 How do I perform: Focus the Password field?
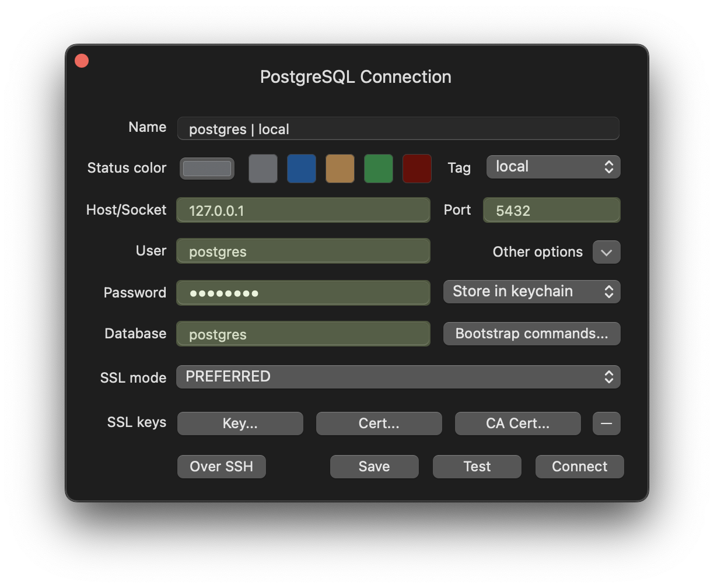pyautogui.click(x=303, y=293)
